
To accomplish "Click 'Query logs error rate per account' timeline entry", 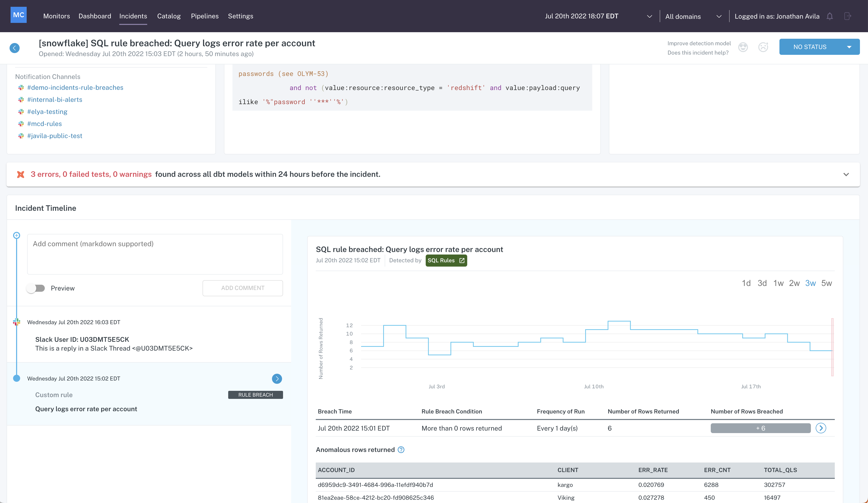I will pos(86,409).
